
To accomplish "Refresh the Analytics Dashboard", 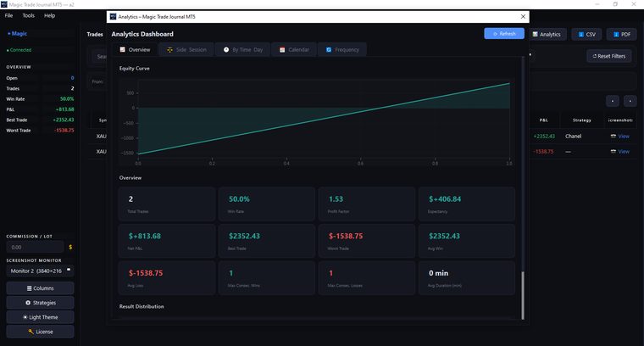I will [x=504, y=34].
